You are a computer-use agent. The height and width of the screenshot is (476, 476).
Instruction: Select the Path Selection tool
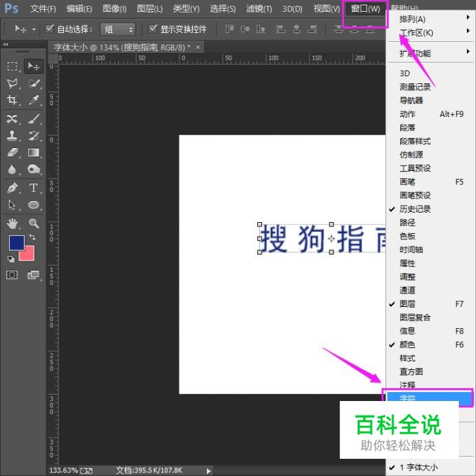tap(12, 205)
